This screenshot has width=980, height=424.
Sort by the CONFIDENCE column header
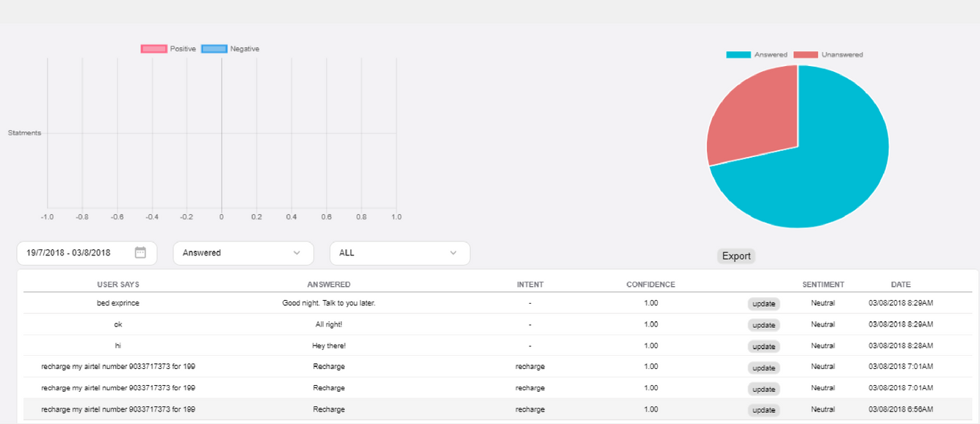coord(650,285)
